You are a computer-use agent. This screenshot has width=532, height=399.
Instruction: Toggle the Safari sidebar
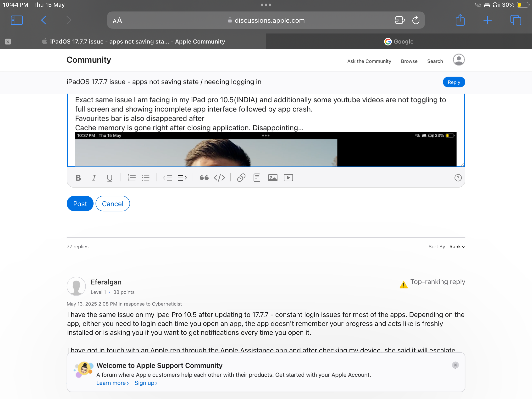point(17,20)
